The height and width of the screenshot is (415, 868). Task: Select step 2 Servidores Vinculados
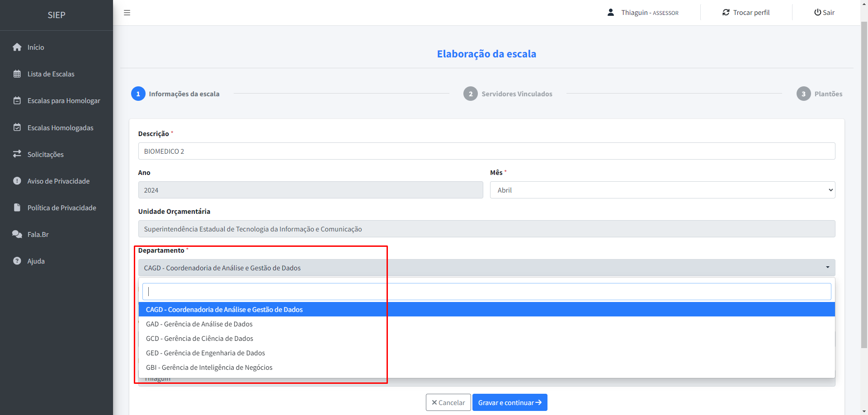pyautogui.click(x=508, y=94)
